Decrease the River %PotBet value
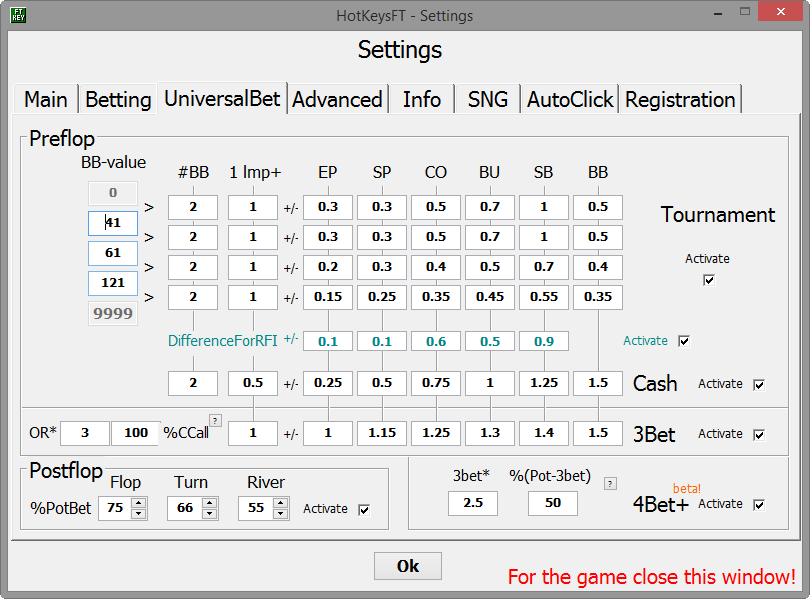The height and width of the screenshot is (599, 810). (x=281, y=513)
